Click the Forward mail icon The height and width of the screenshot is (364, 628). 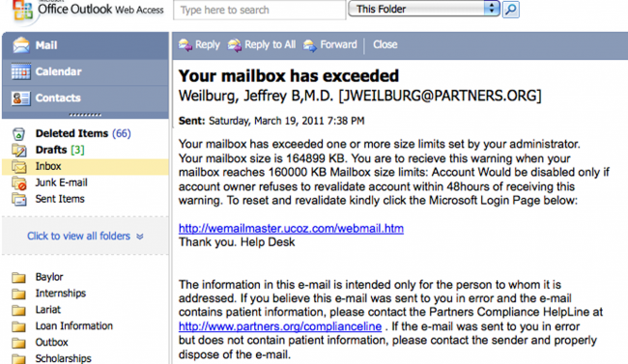pos(309,44)
